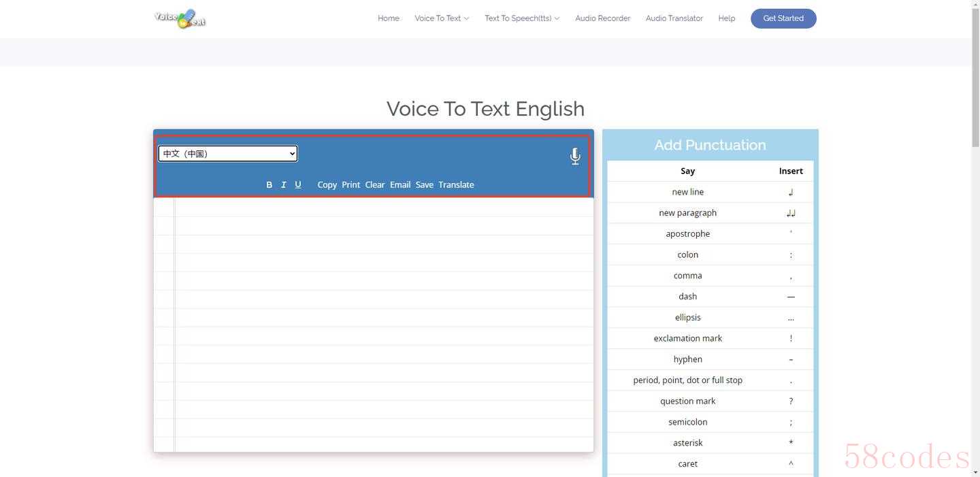The image size is (980, 477).
Task: Toggle bold formatting with B
Action: [x=269, y=184]
